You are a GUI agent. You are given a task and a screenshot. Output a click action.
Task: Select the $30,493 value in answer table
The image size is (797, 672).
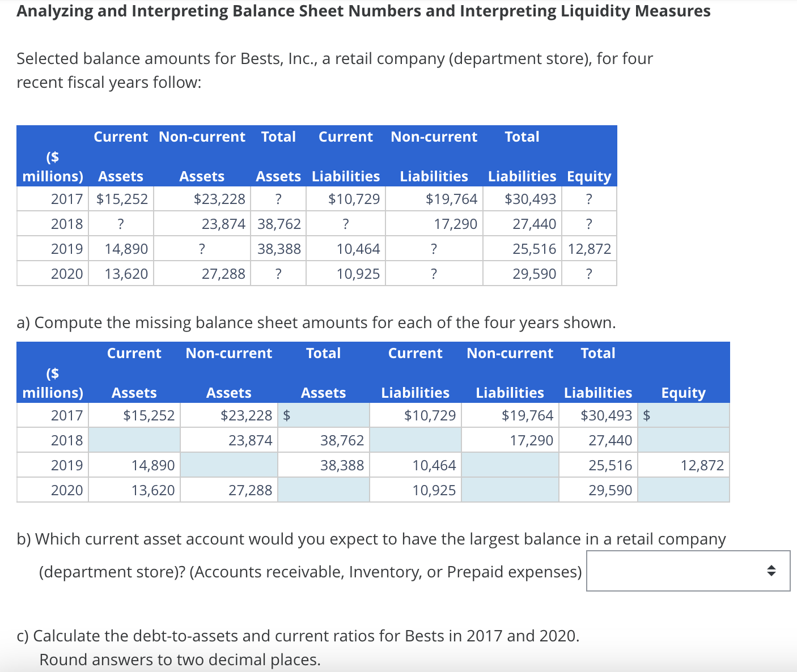click(x=607, y=415)
